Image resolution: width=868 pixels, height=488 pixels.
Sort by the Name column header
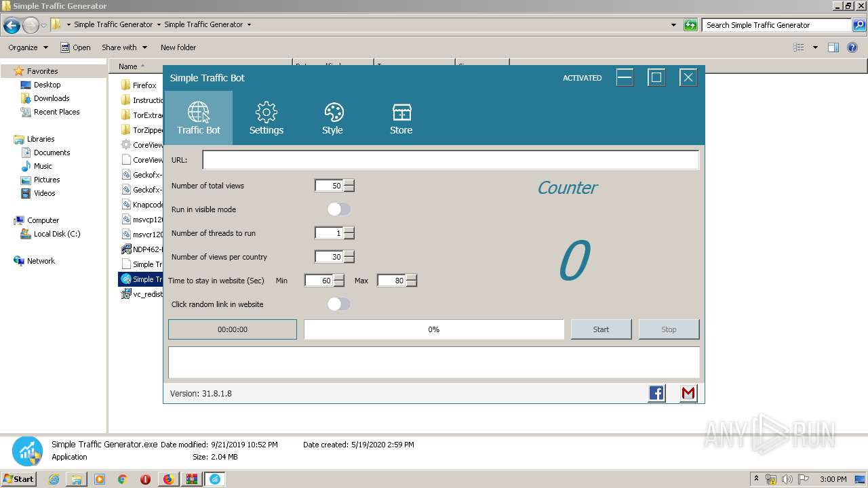point(200,66)
